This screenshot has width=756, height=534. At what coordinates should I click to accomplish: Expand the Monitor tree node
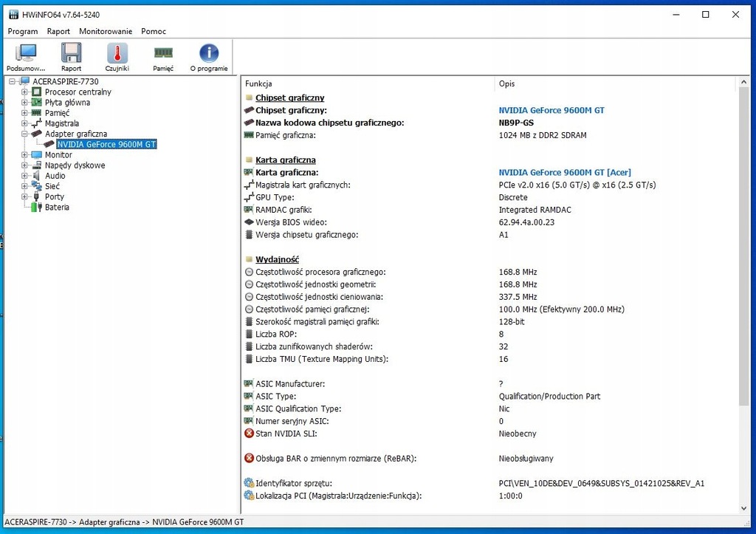click(24, 155)
